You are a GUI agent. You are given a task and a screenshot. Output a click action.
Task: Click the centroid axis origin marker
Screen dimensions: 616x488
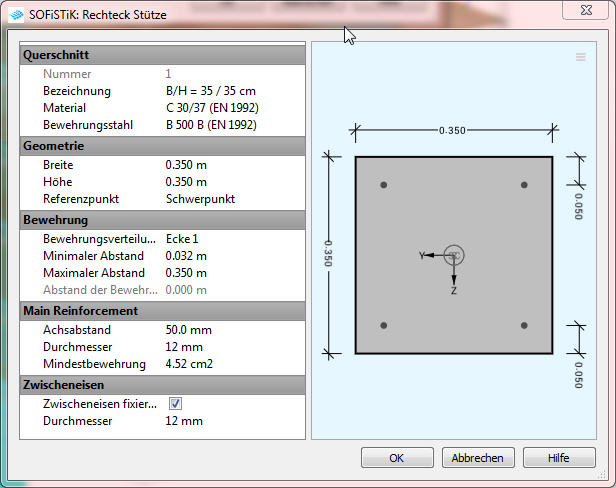tap(454, 255)
